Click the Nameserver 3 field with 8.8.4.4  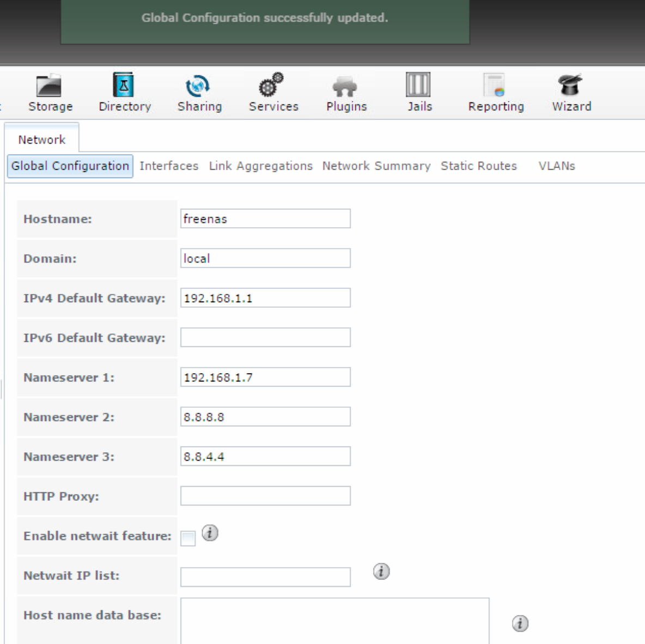click(x=265, y=456)
